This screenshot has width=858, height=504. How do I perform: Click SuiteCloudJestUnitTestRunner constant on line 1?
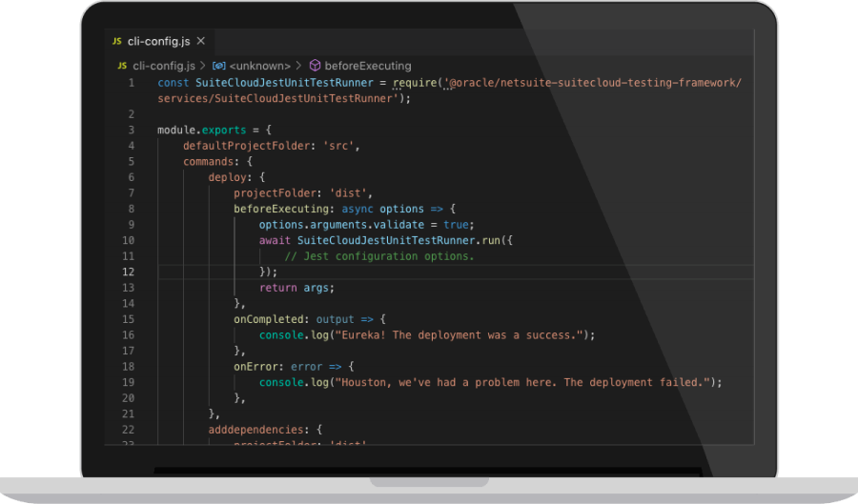[284, 83]
